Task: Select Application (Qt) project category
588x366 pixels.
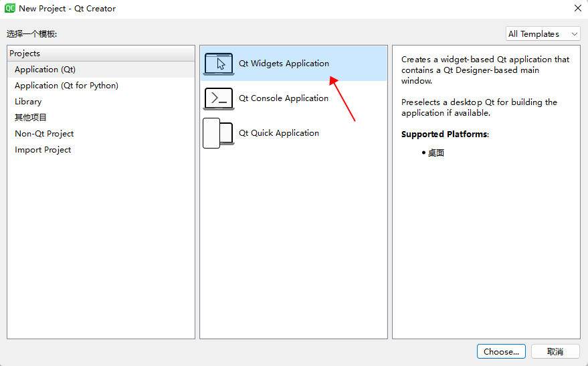Action: point(101,70)
